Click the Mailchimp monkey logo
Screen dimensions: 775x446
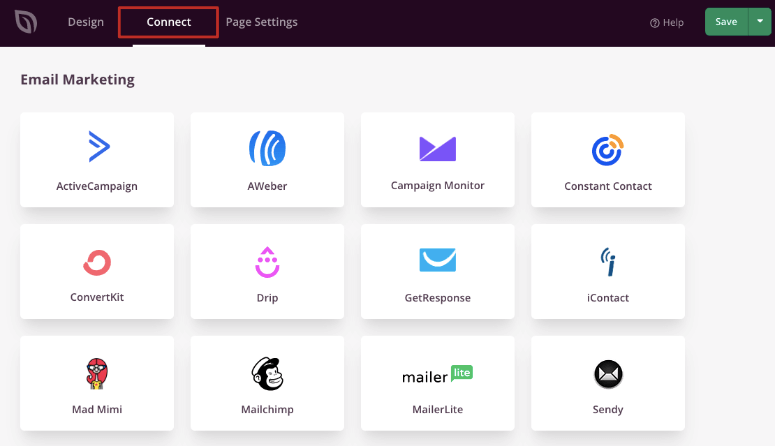click(267, 374)
